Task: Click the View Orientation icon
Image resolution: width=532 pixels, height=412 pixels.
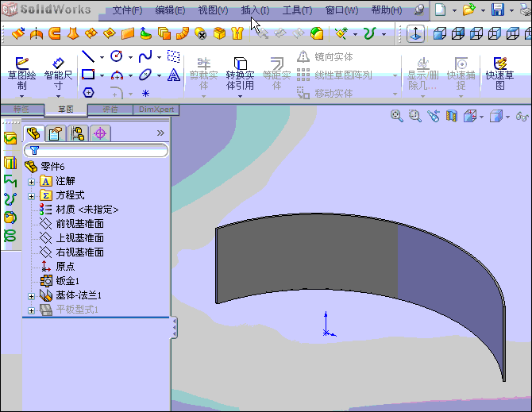Action: tap(470, 116)
